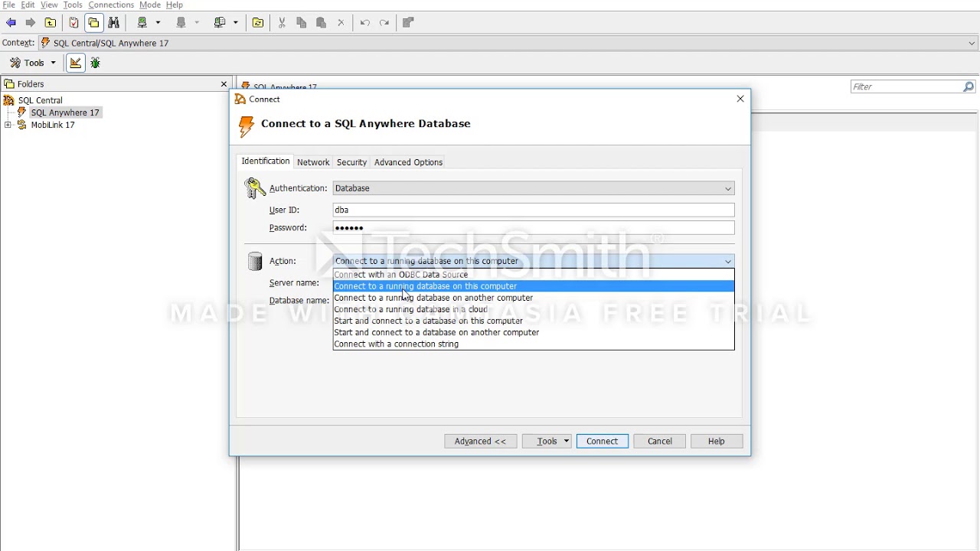Switch to Design mode icon
Image resolution: width=980 pixels, height=551 pixels.
click(x=75, y=63)
